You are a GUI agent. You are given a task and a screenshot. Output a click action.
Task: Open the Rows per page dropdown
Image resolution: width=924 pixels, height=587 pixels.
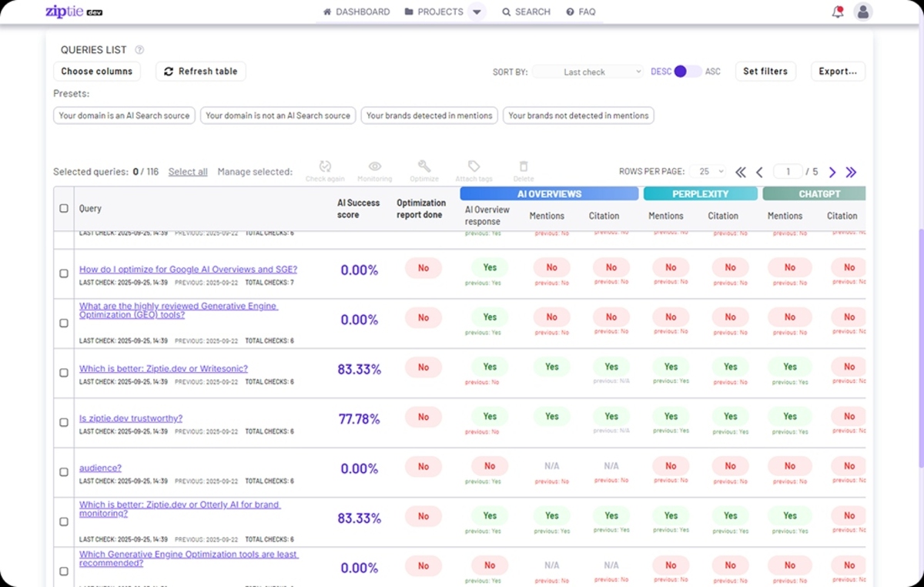[x=708, y=172]
